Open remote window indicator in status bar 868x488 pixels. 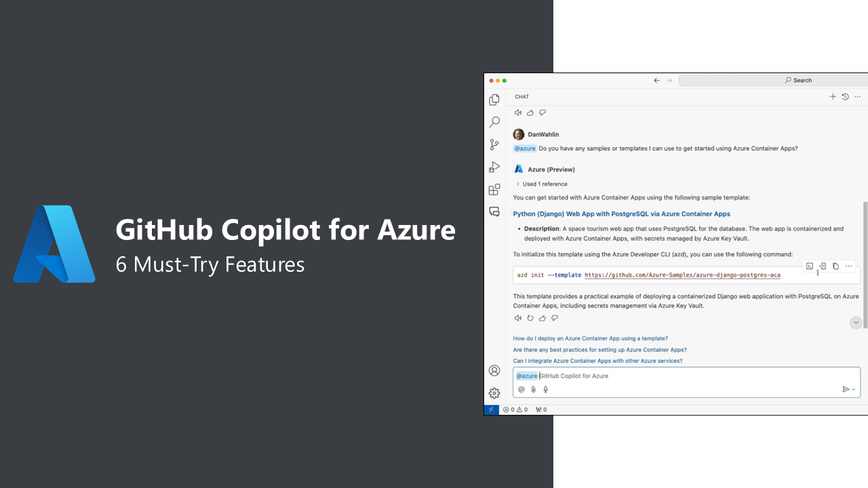492,409
